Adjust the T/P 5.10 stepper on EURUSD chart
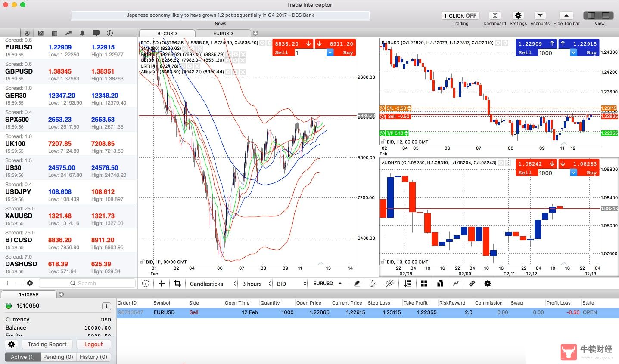 coord(406,133)
